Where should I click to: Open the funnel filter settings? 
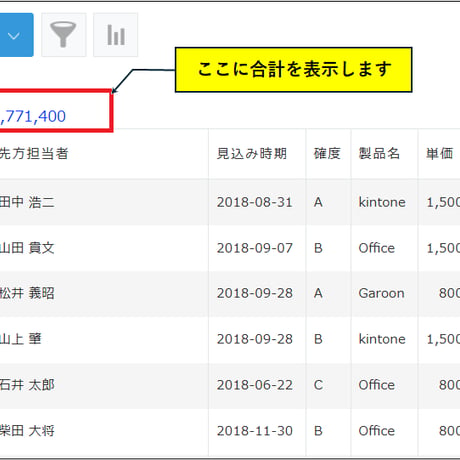64,35
